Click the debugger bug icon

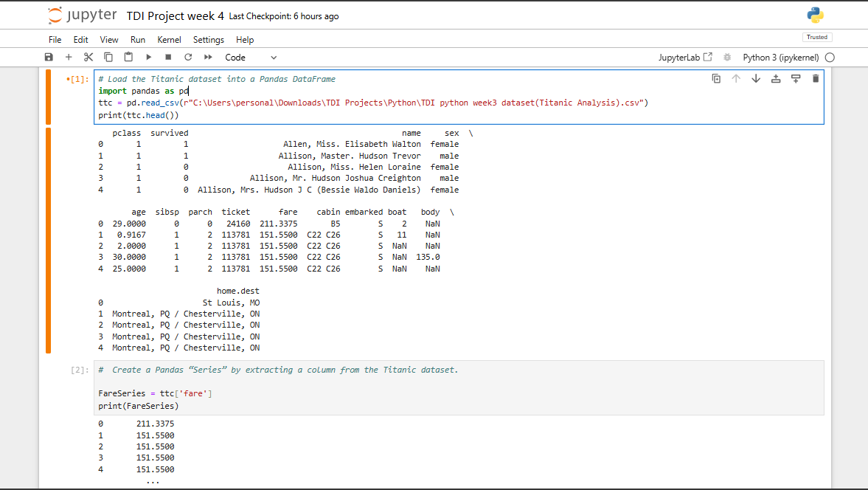click(727, 58)
